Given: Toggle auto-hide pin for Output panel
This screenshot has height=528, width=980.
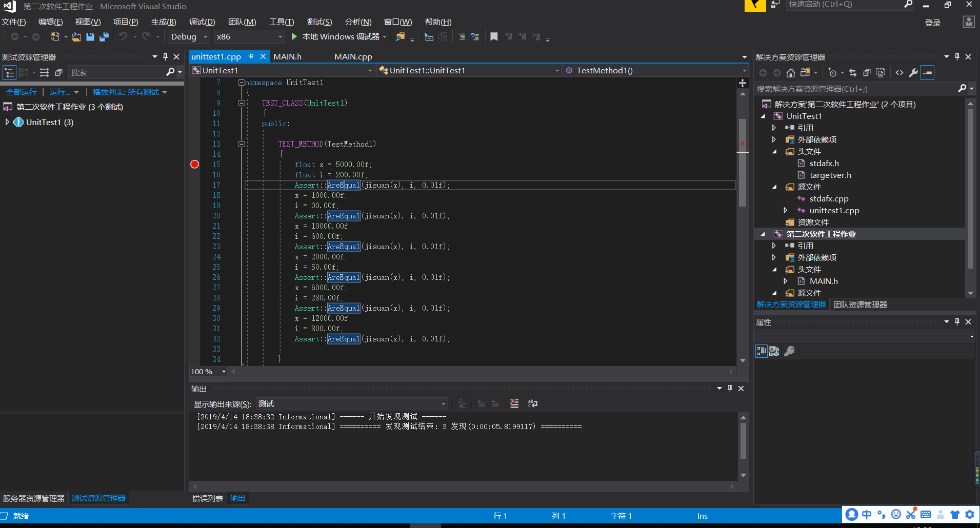Looking at the screenshot, I should (x=730, y=389).
